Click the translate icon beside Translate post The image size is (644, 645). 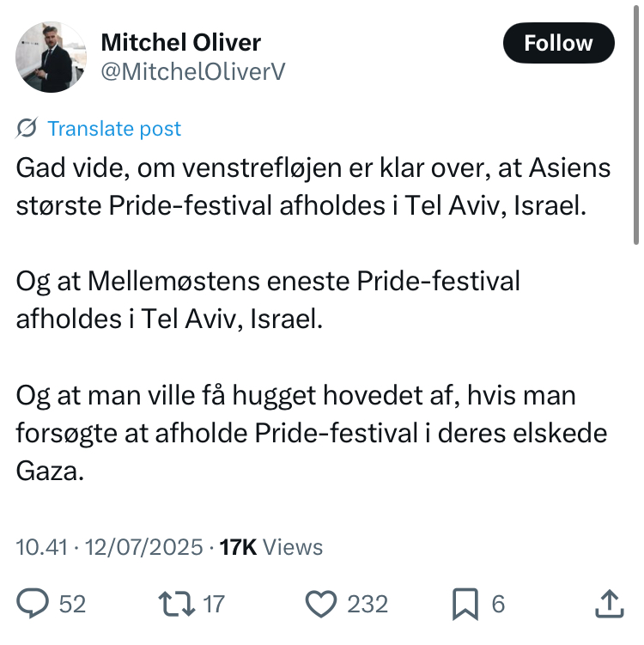click(x=27, y=129)
